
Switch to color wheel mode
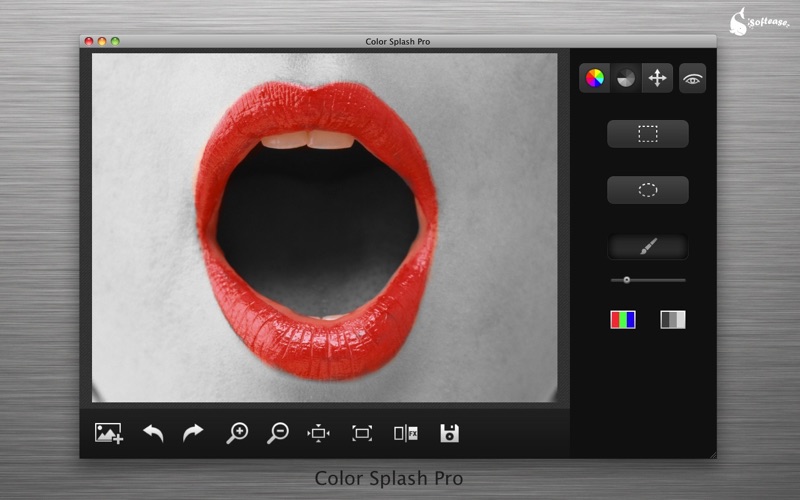(x=595, y=78)
